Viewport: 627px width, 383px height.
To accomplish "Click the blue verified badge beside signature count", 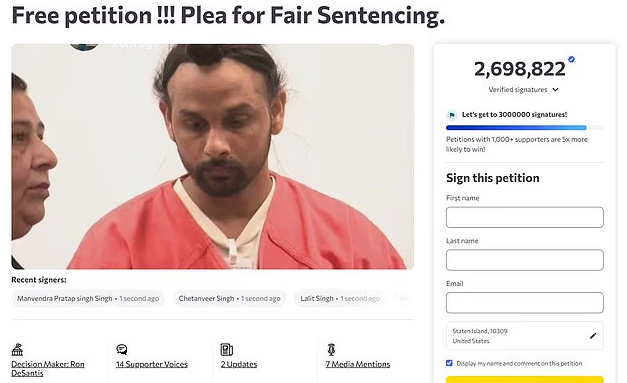I will 571,59.
